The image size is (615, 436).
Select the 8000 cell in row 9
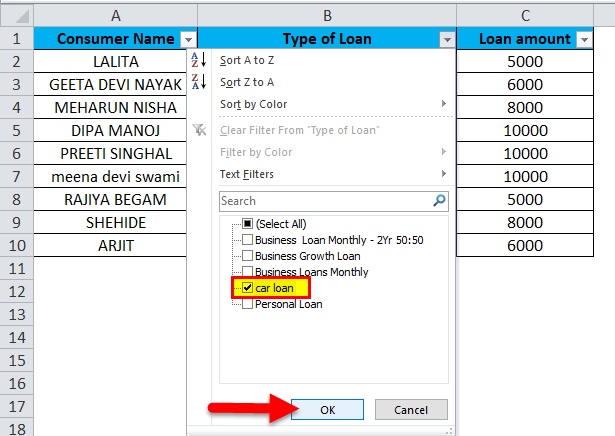525,223
